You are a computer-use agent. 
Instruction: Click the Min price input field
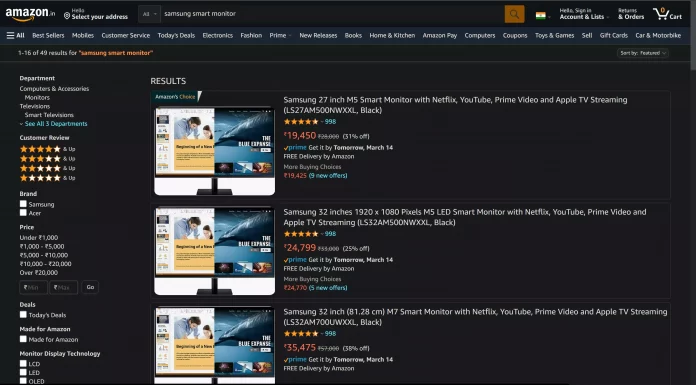33,287
